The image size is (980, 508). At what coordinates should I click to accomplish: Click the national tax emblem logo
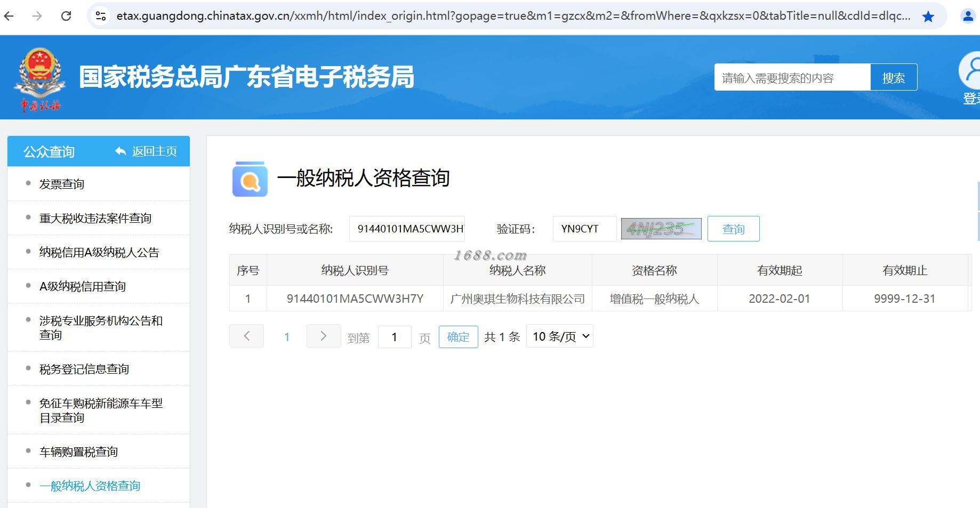(x=40, y=79)
